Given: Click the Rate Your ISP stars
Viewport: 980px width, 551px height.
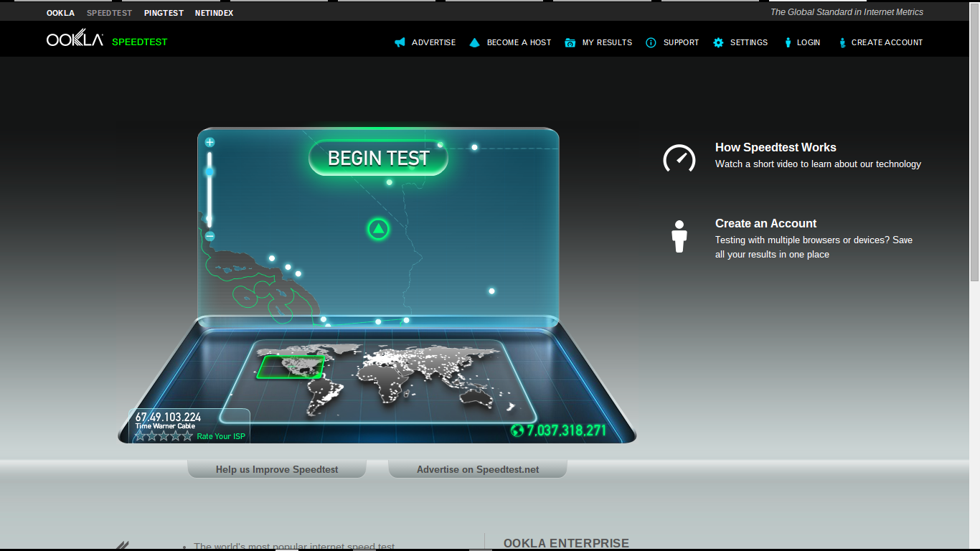Looking at the screenshot, I should 164,435.
